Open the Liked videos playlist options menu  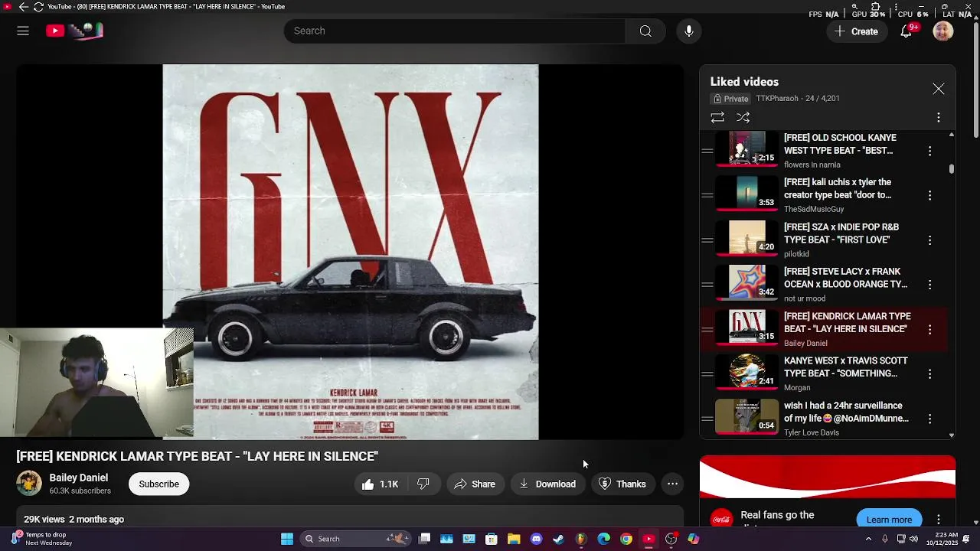pyautogui.click(x=939, y=118)
